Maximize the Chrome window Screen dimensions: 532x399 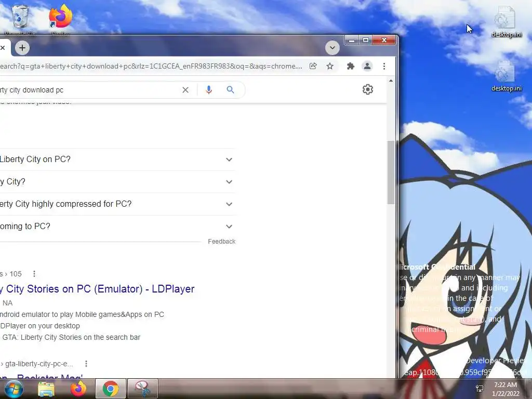tap(366, 41)
